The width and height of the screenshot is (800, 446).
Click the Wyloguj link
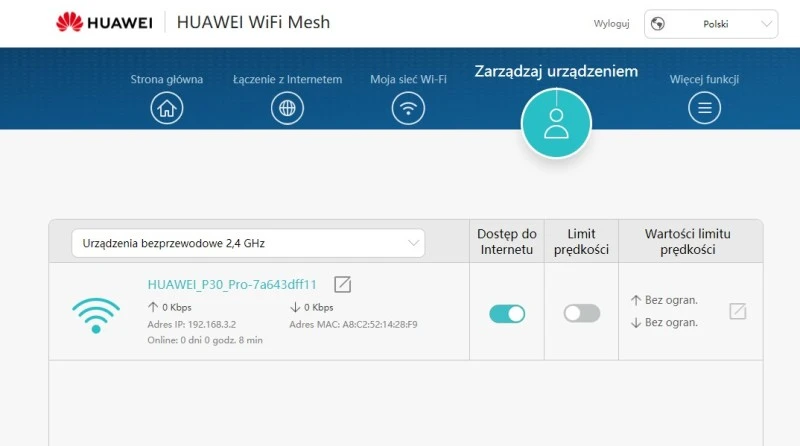pos(611,23)
